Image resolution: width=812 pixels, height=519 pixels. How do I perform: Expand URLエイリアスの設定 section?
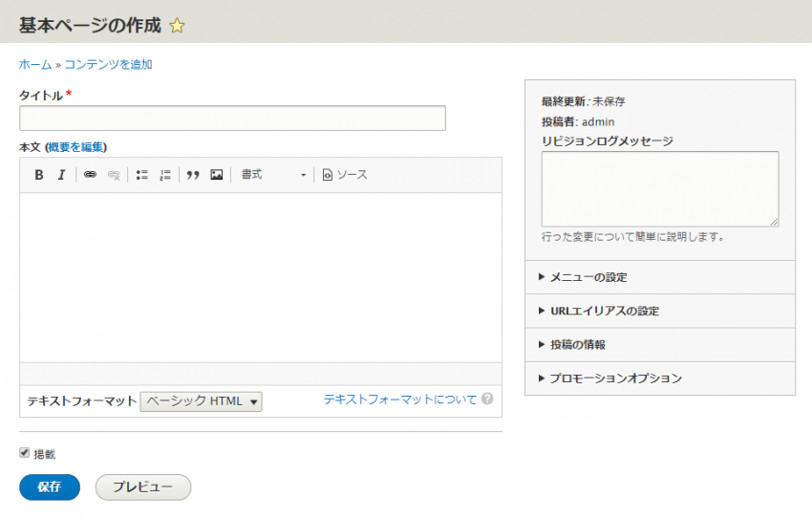(x=660, y=312)
